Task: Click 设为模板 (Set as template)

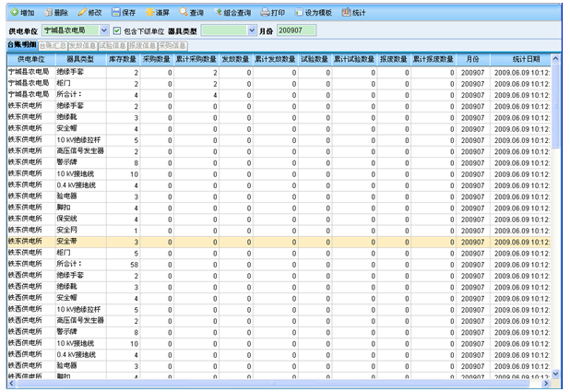Action: (x=300, y=14)
